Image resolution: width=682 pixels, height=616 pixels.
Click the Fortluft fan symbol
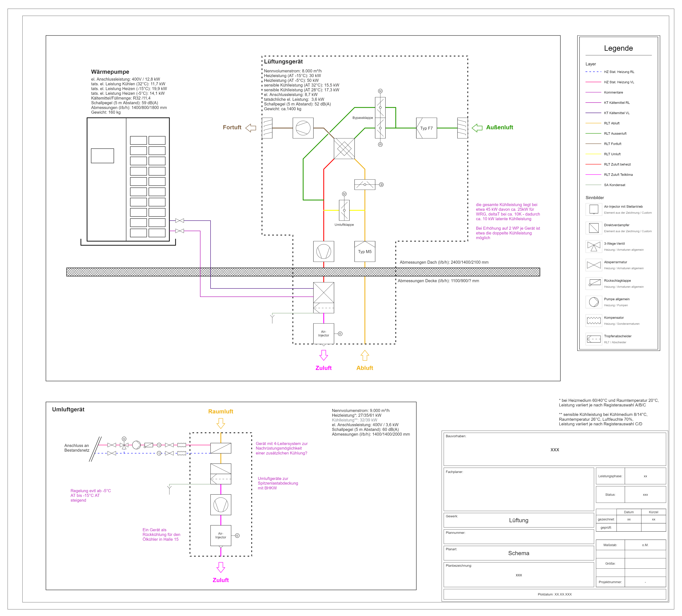(x=303, y=128)
